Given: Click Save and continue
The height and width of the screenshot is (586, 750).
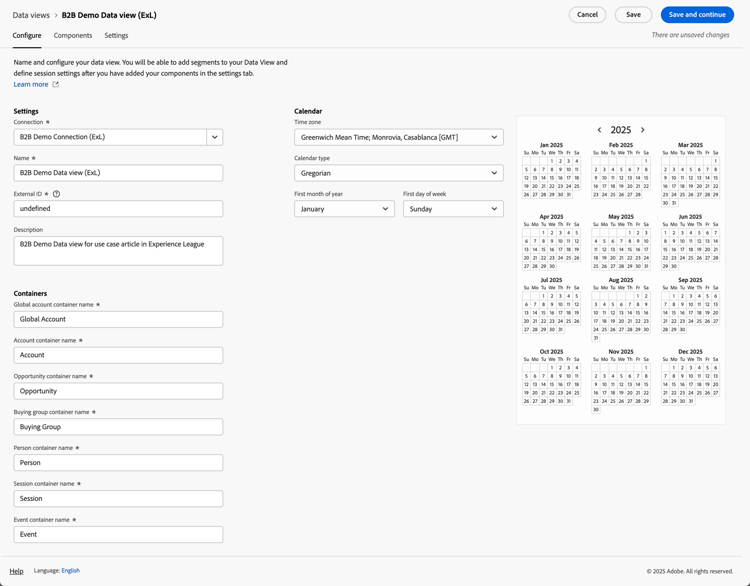Looking at the screenshot, I should click(x=697, y=15).
